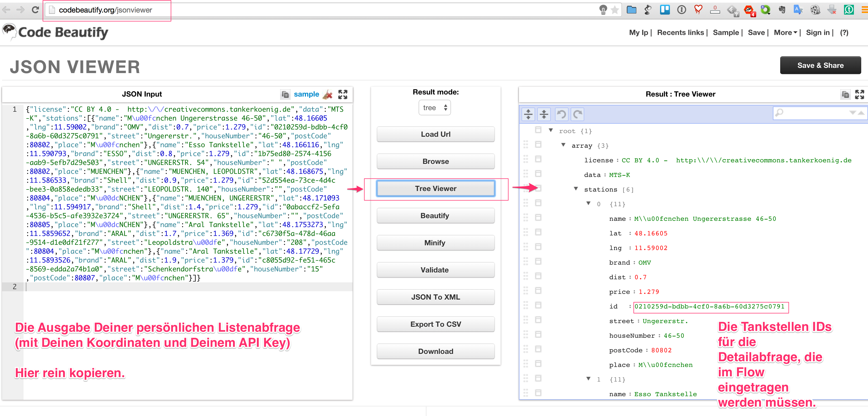Collapse the root node

[551, 130]
